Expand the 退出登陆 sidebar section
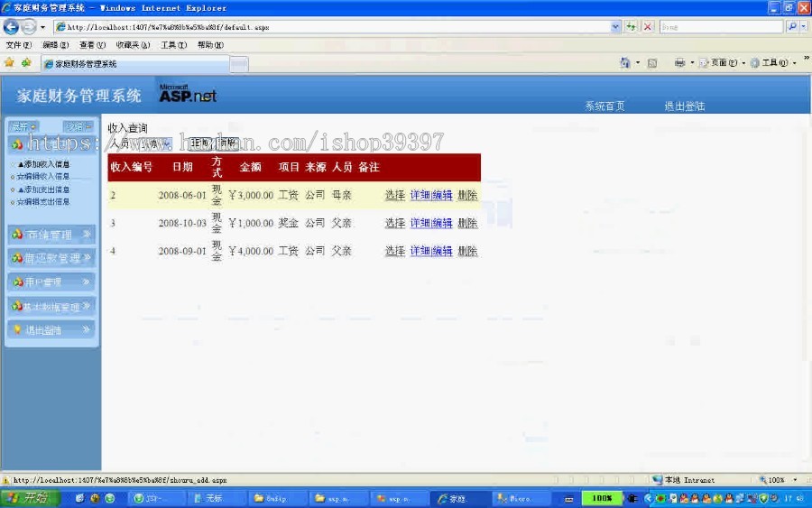Viewport: 812px width, 508px height. 51,330
